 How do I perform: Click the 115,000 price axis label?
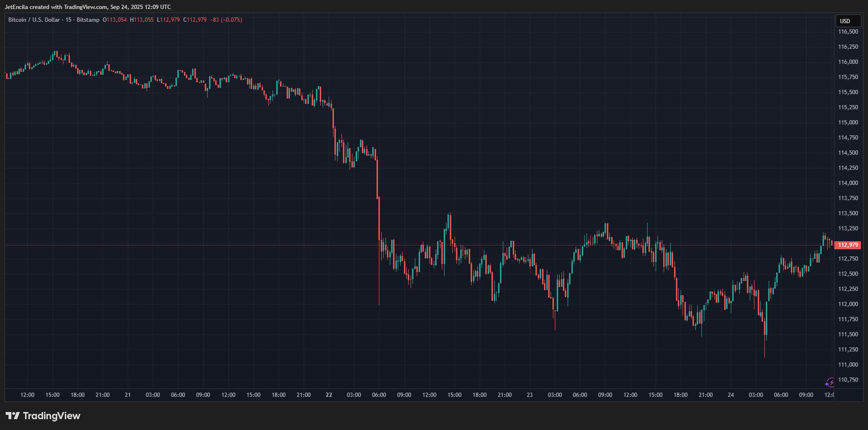point(848,123)
